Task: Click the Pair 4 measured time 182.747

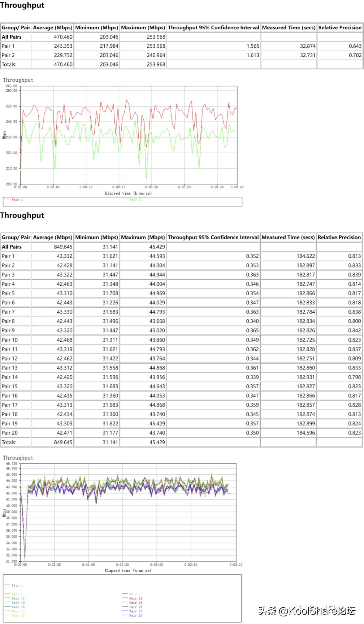Action: pos(306,284)
